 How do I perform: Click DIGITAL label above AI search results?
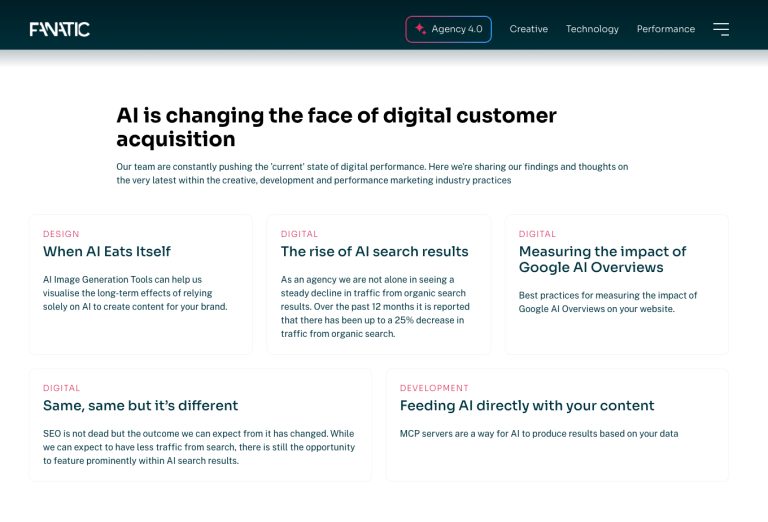coord(299,234)
